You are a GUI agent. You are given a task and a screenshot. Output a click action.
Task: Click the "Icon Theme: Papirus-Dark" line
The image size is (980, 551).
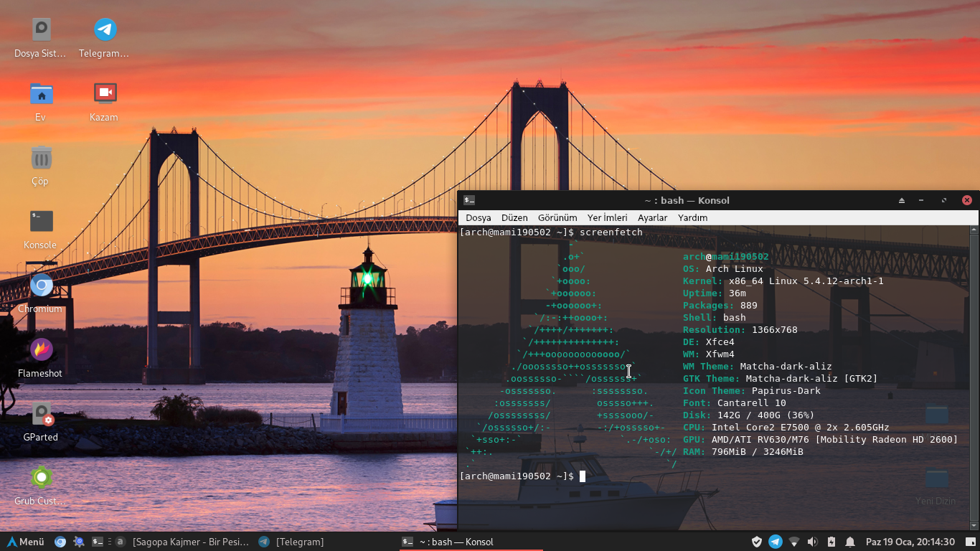pyautogui.click(x=752, y=391)
